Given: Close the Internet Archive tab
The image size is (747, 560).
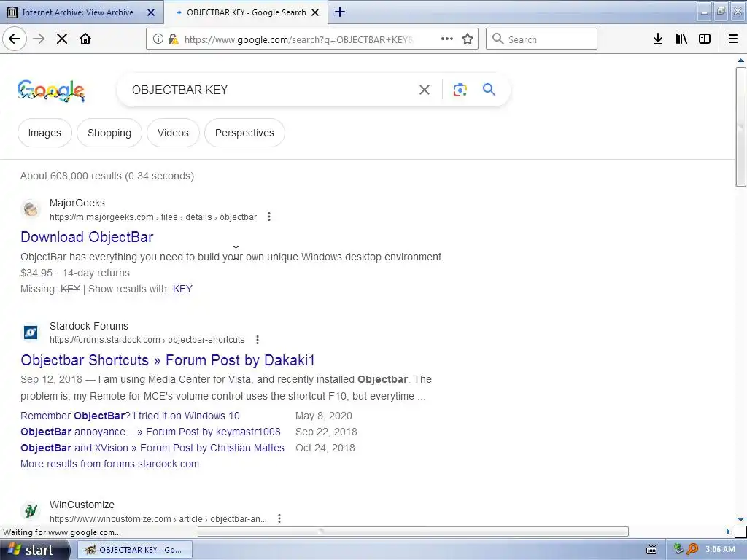Looking at the screenshot, I should (151, 12).
